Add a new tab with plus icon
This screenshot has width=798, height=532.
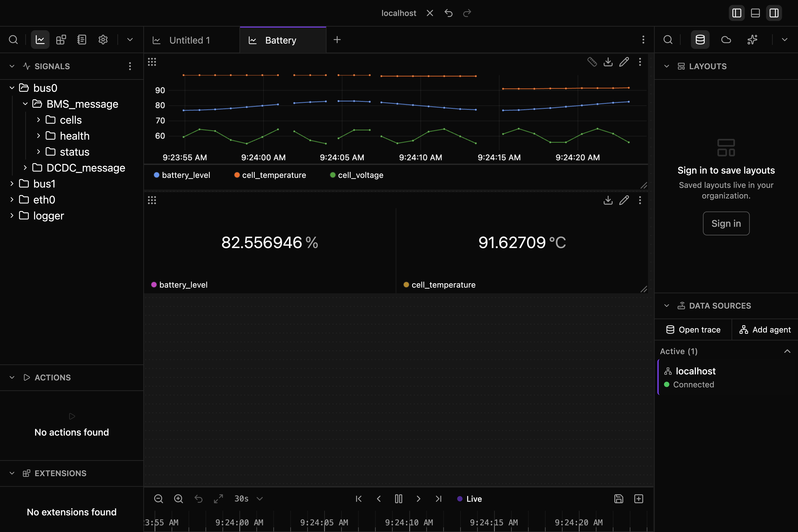[x=337, y=40]
